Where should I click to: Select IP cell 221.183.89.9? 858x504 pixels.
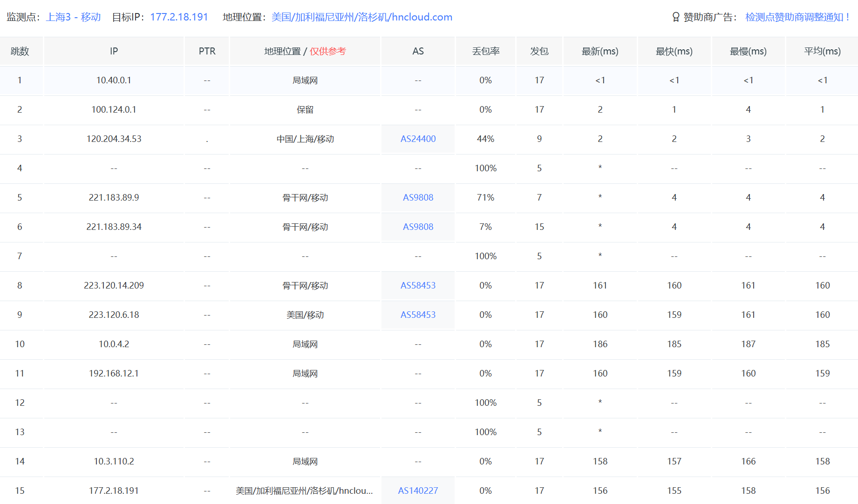[x=114, y=197]
